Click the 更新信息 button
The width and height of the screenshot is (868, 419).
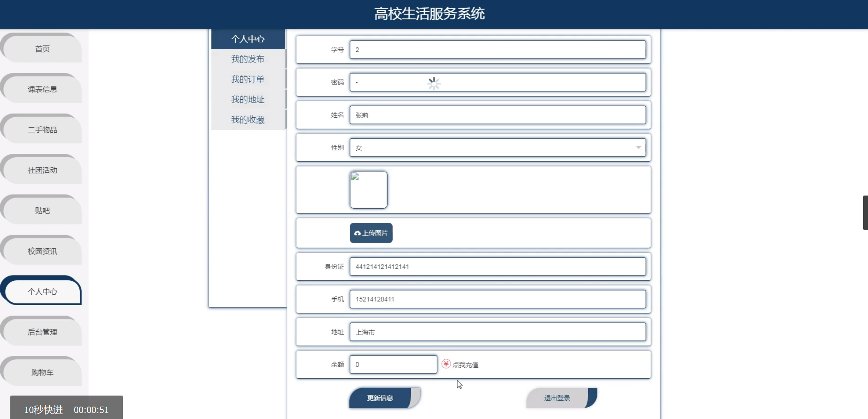tap(380, 398)
